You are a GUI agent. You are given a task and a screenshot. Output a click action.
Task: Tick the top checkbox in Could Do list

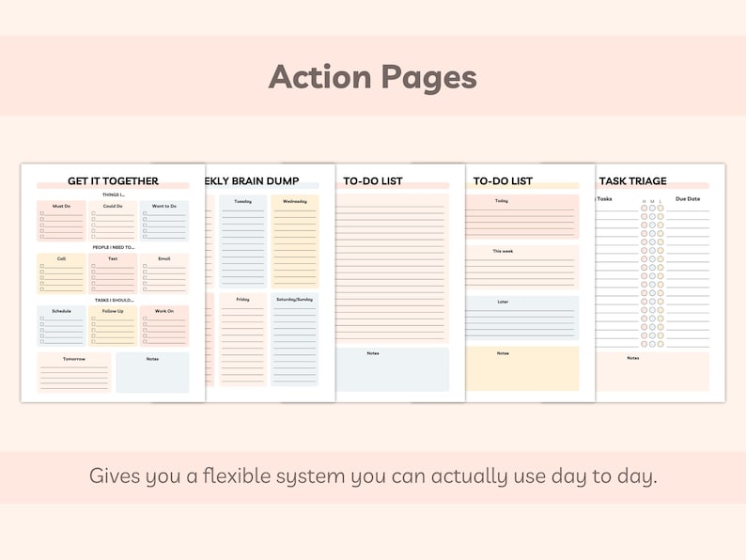pyautogui.click(x=93, y=213)
